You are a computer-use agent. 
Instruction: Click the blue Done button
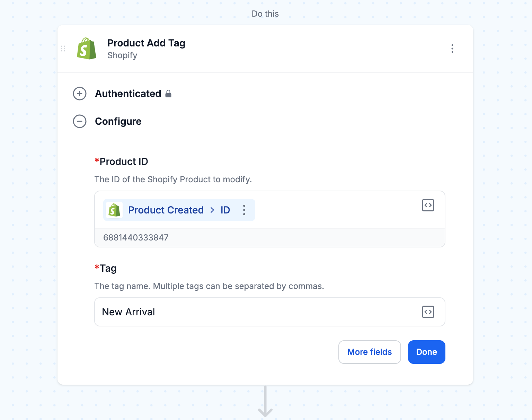427,352
